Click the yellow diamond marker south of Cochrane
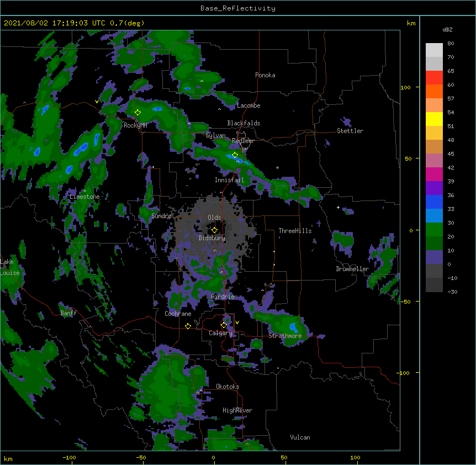 (x=188, y=326)
